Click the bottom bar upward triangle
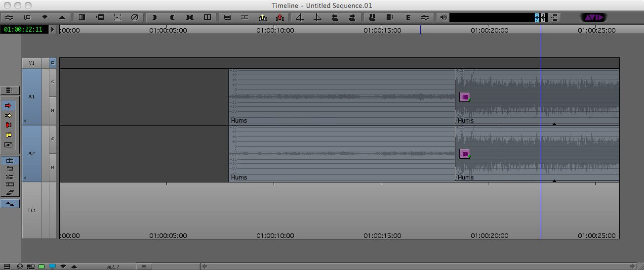644x270 pixels. [74, 267]
